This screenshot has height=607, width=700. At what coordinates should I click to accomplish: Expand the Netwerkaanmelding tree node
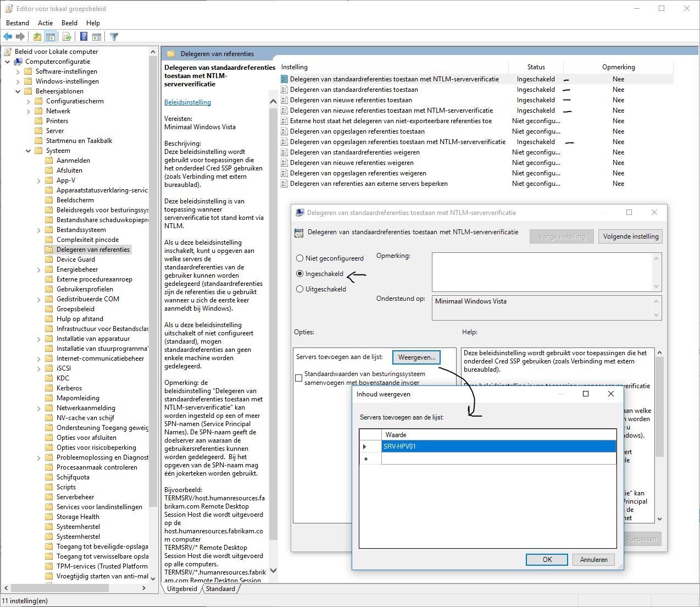[x=39, y=409]
